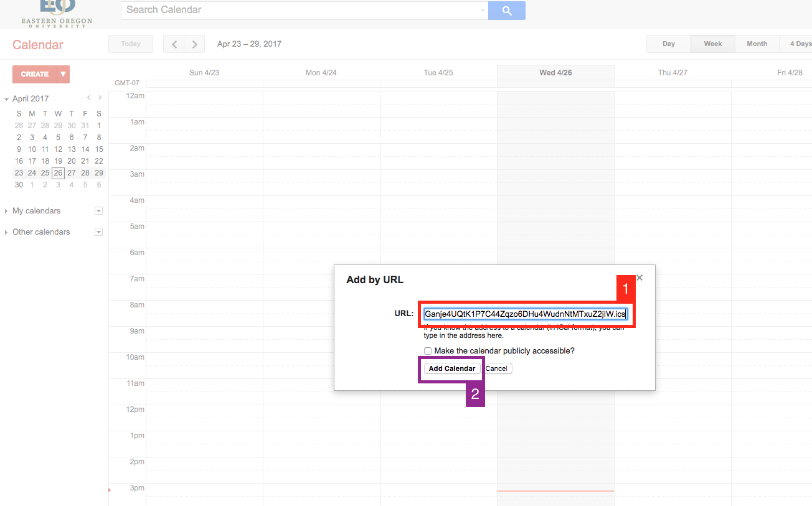
Task: Open the Create button dropdown arrow
Action: point(63,74)
